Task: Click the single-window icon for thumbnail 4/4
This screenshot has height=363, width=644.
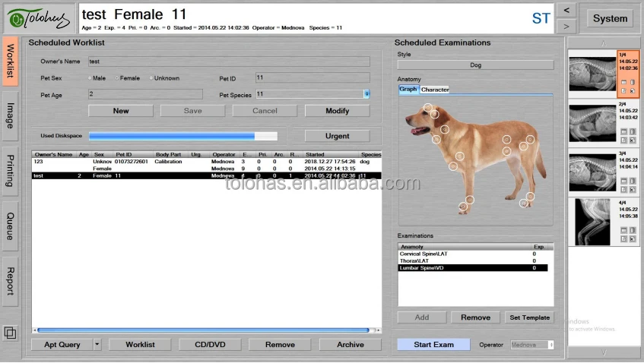Action: click(623, 230)
